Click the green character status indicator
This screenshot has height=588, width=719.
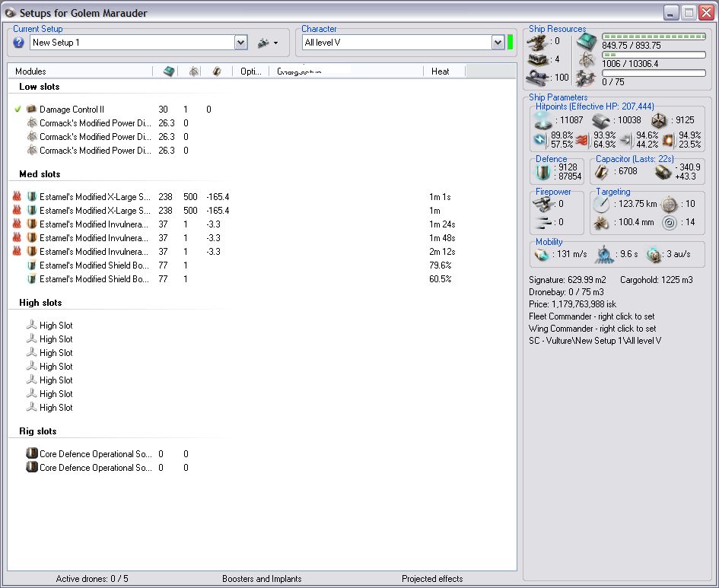(511, 42)
